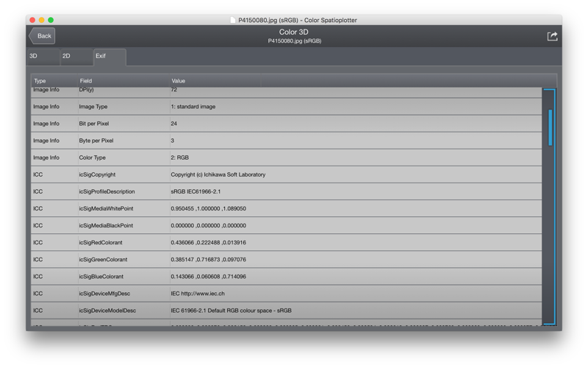Screen dimensions: 588x368
Task: Click ICC in the icSigDeviceModelDesc row
Action: 38,311
